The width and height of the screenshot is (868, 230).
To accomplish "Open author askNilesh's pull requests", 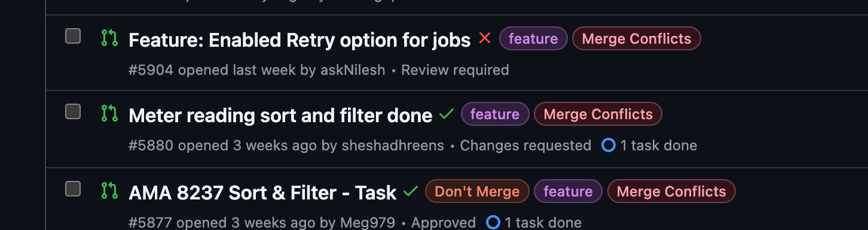I will pyautogui.click(x=353, y=70).
